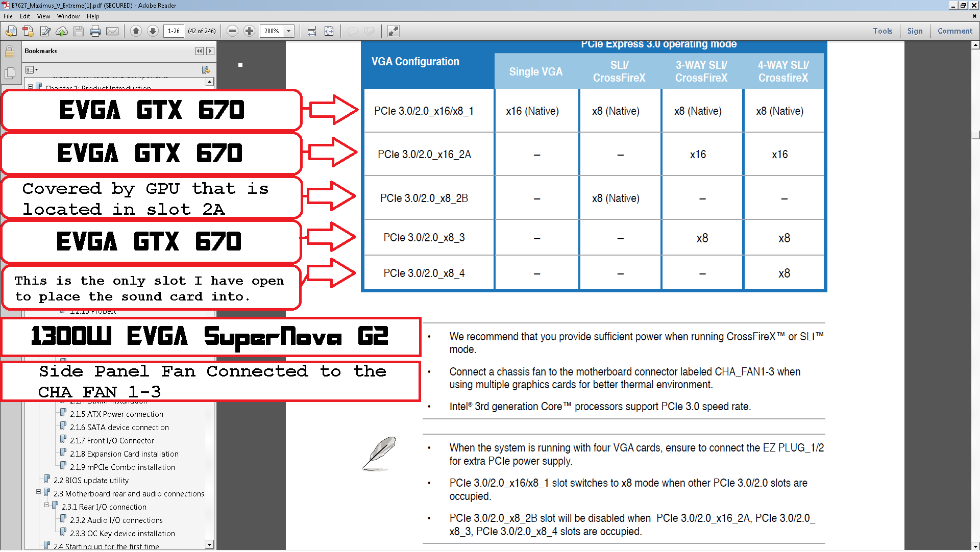Screen dimensions: 980x552
Task: Expand the Chapter 1 Product Introduction bookmark
Action: tap(31, 86)
